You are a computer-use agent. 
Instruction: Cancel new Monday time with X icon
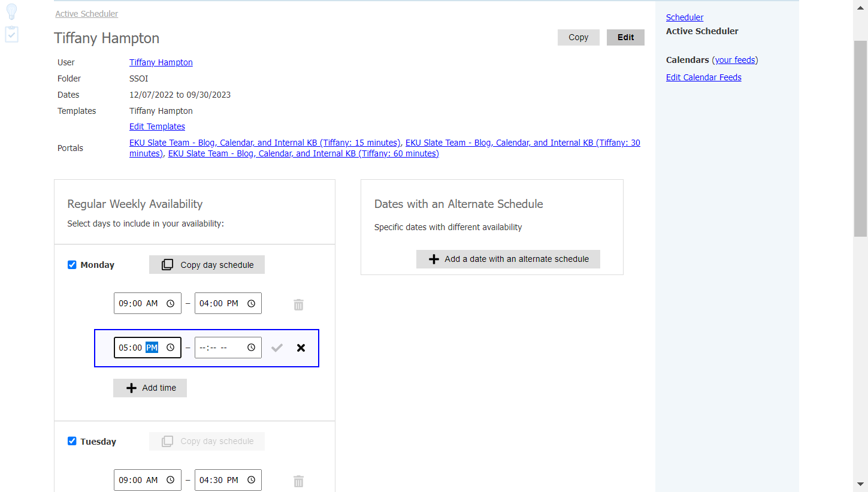click(301, 348)
